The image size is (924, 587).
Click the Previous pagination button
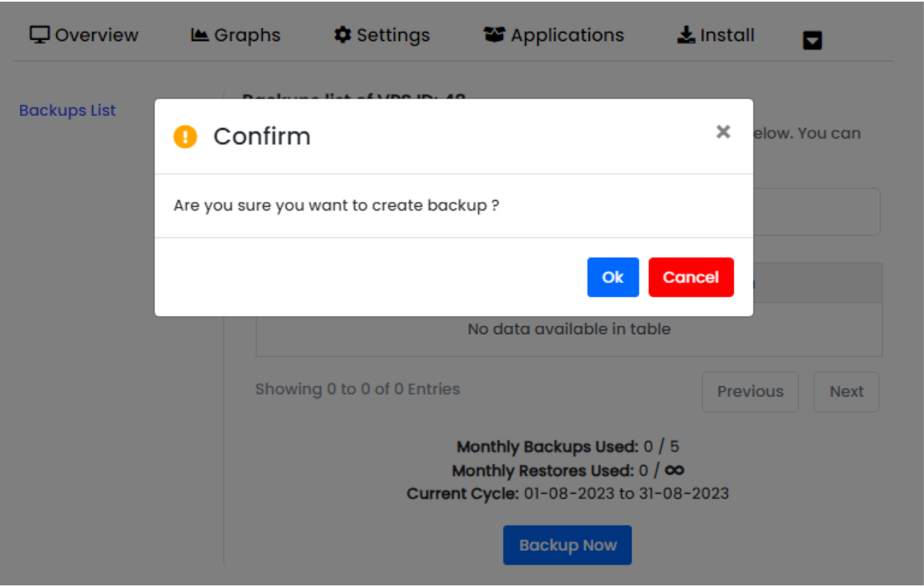tap(750, 392)
